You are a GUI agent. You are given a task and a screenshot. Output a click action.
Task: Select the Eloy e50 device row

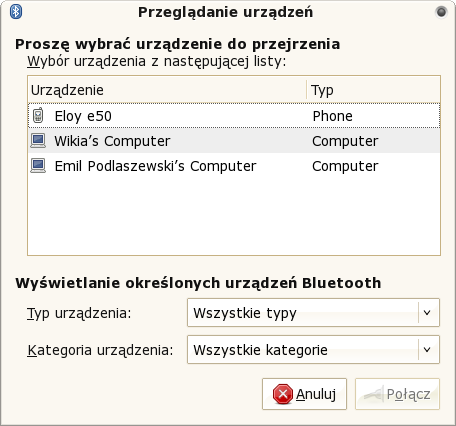point(234,116)
